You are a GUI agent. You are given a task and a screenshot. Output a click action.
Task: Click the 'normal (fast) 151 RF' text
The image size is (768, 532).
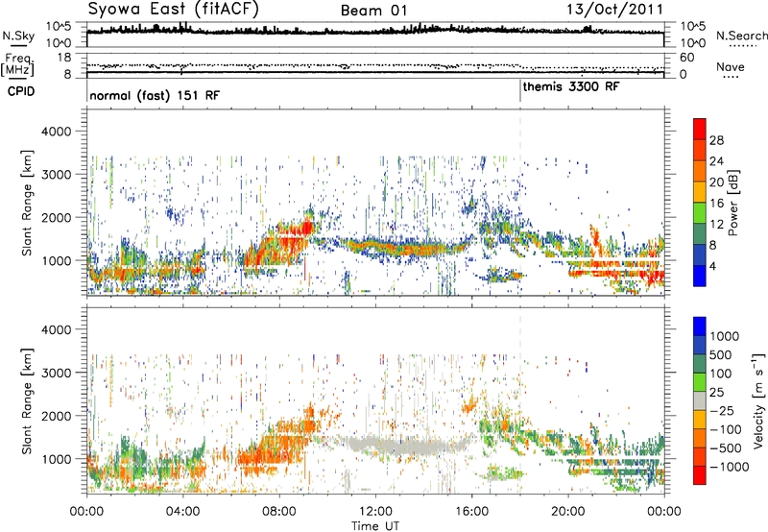pyautogui.click(x=155, y=95)
